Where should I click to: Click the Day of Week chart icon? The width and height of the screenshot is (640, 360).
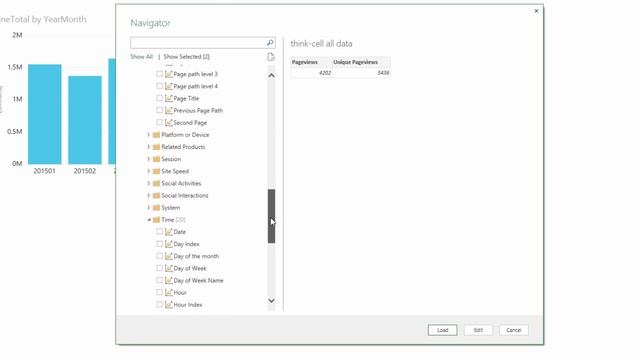tap(169, 268)
